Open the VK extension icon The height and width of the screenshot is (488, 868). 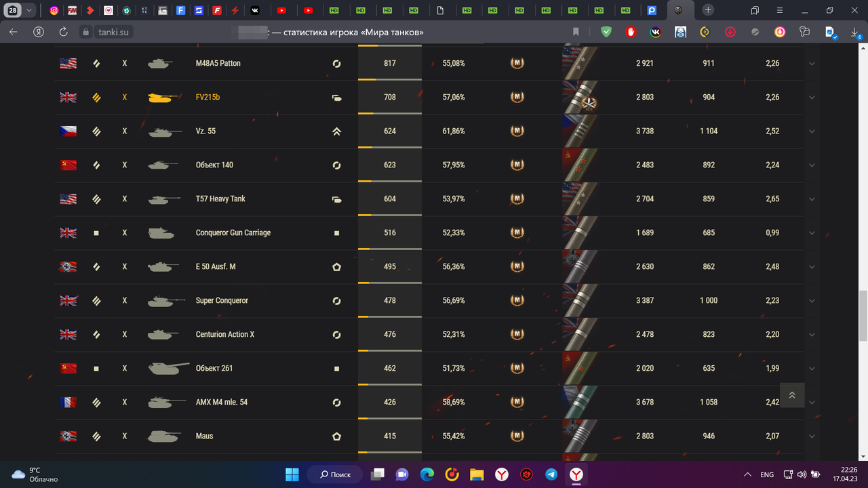pos(656,32)
